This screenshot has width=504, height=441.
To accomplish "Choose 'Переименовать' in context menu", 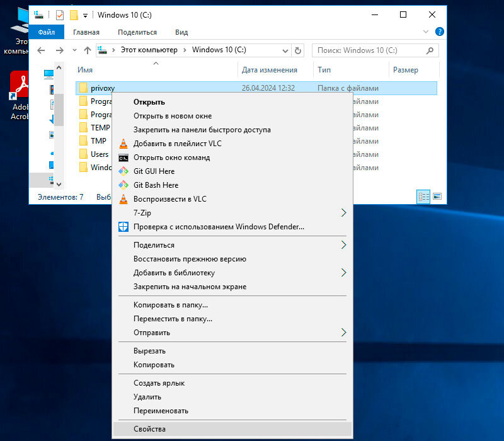I will coord(232,411).
